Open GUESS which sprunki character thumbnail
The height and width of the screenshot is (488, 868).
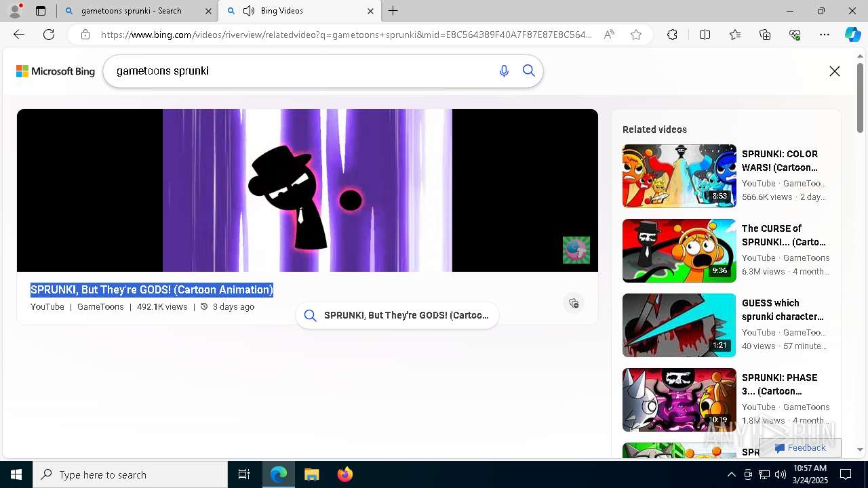point(679,325)
